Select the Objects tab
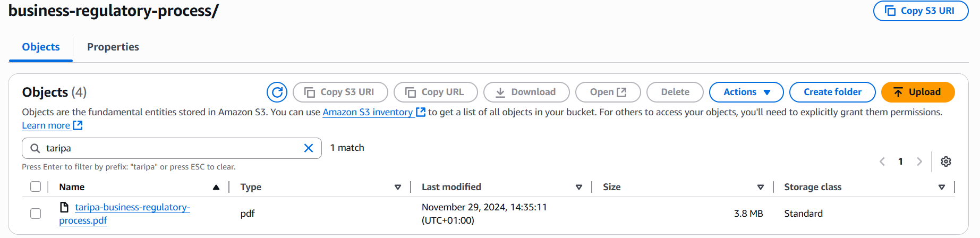The width and height of the screenshot is (980, 238). click(x=41, y=47)
